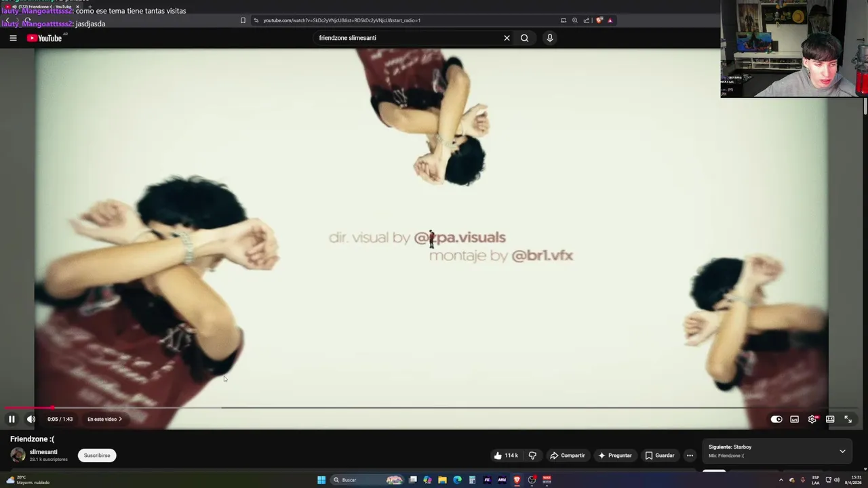This screenshot has height=488, width=868.
Task: Go to YouTube home via logo
Action: tap(45, 38)
